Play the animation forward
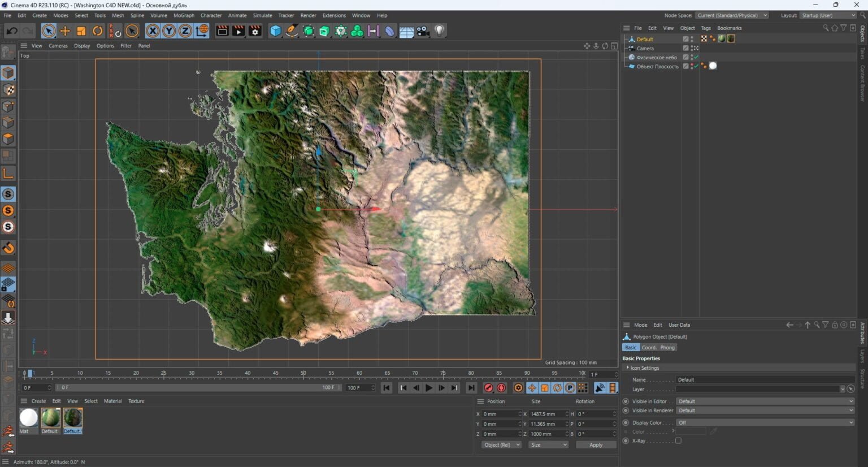 click(x=428, y=388)
